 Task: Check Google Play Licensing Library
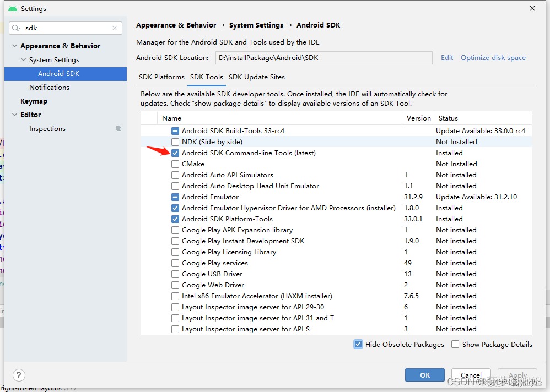click(175, 252)
